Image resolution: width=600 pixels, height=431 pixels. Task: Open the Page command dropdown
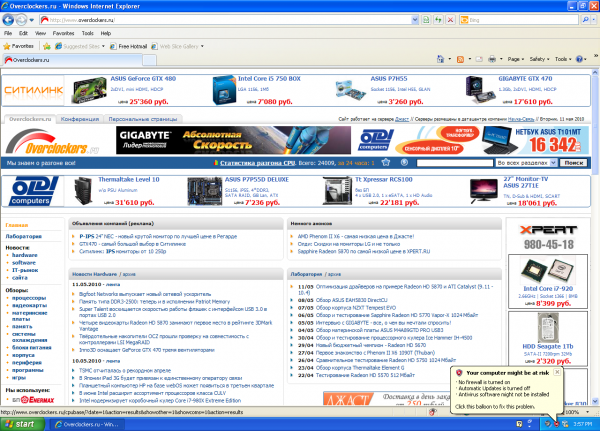515,59
